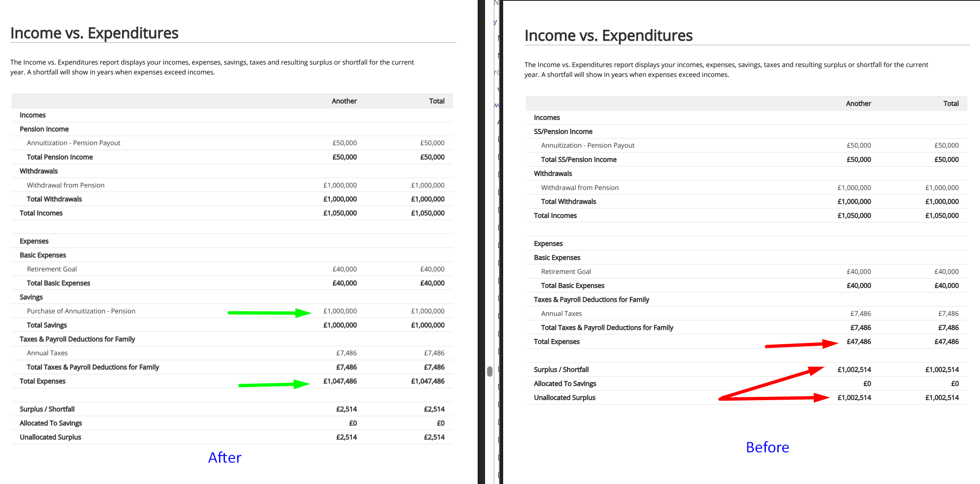Select 'Purchase of Annuitization - Pension' row label
Screen dimensions: 980x484
coord(81,311)
